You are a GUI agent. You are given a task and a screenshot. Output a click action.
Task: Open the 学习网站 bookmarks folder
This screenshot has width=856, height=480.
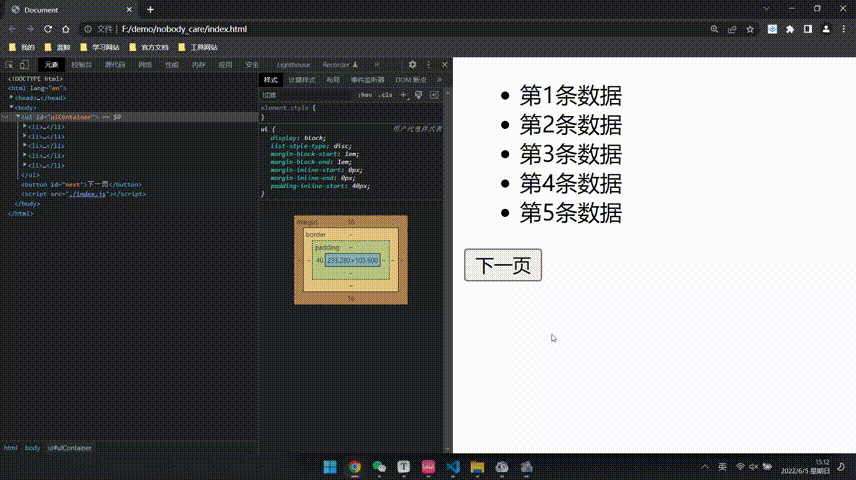(99, 48)
